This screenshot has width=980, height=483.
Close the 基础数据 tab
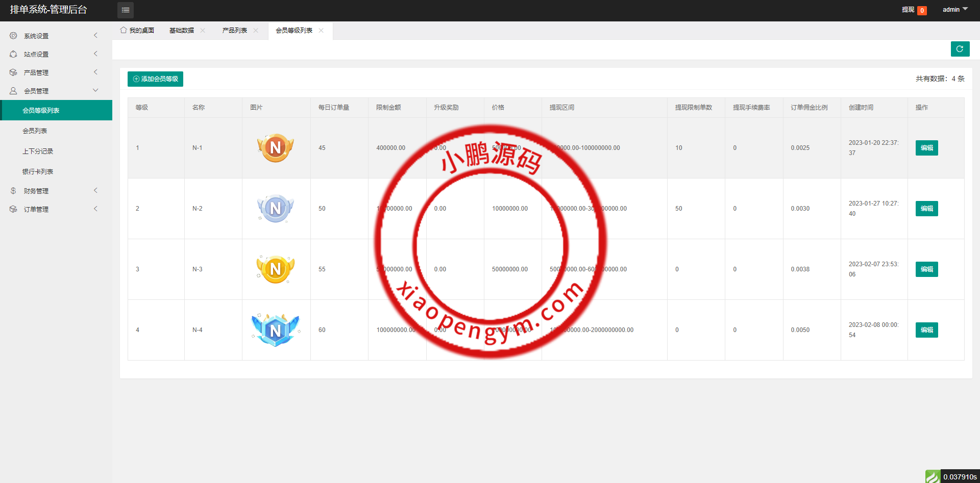point(203,31)
